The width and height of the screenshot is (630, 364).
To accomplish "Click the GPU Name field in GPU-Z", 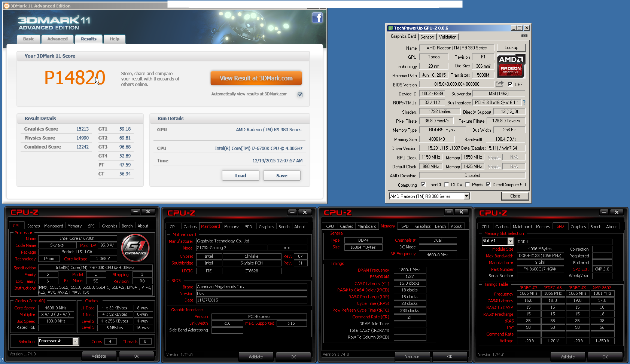I will coord(456,48).
